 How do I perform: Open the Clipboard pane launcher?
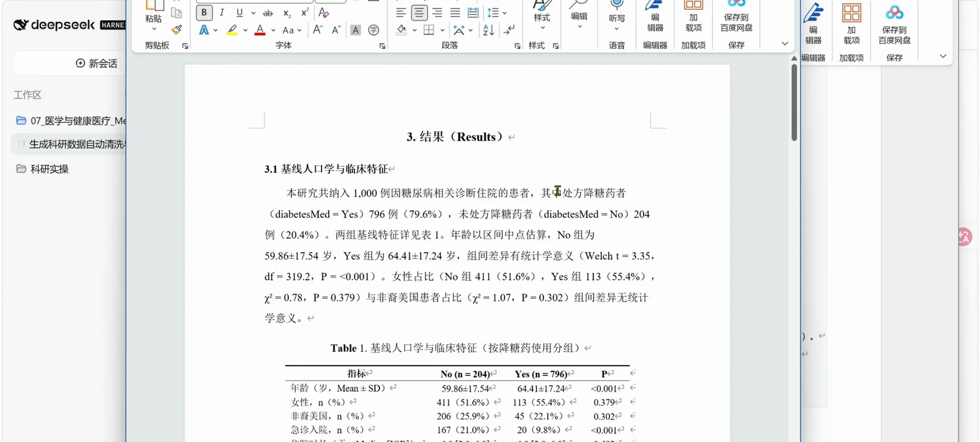point(185,46)
